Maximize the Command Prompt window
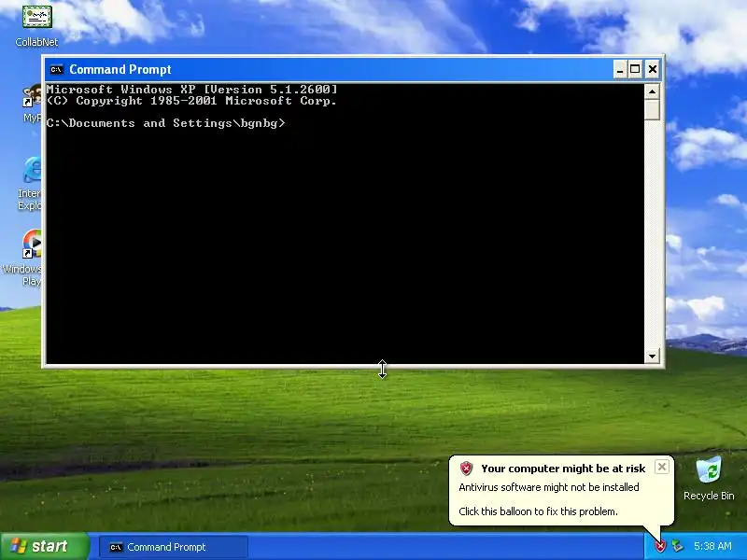The height and width of the screenshot is (560, 747). tap(635, 69)
